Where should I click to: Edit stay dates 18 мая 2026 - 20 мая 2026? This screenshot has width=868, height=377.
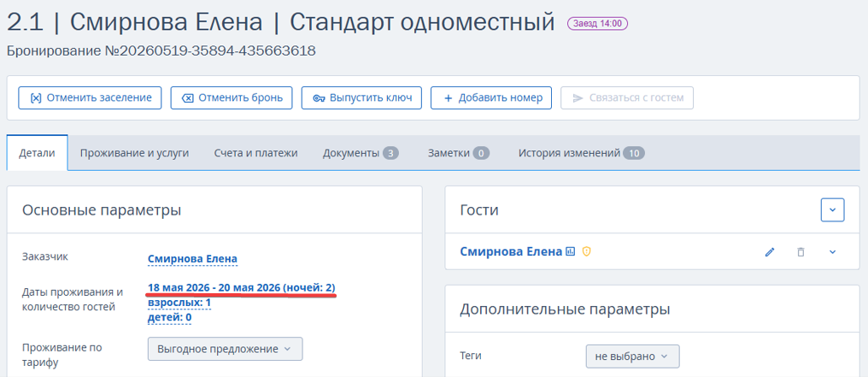click(242, 288)
